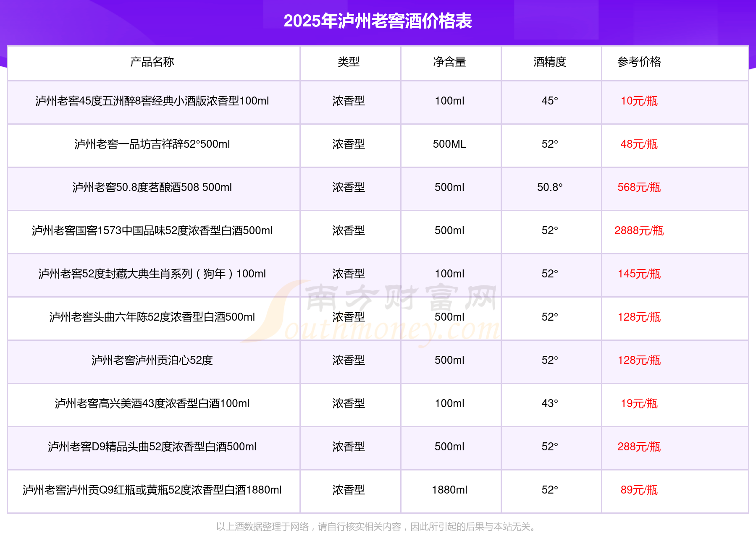Screen dimensions: 756x533
Task: Click 500ml in the D9精品头曲 row
Action: pos(449,447)
